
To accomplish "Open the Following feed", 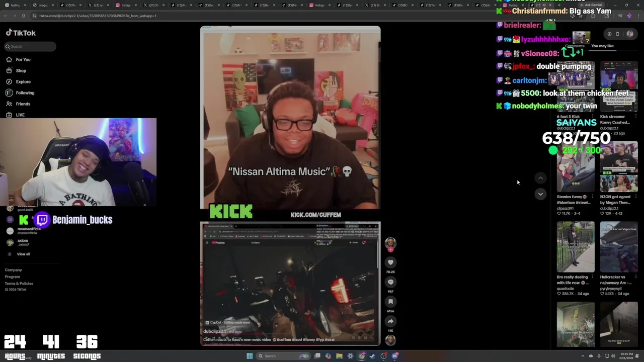I will pyautogui.click(x=20, y=93).
